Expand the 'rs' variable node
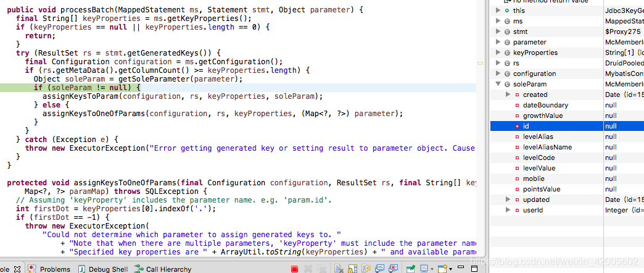 pyautogui.click(x=498, y=63)
